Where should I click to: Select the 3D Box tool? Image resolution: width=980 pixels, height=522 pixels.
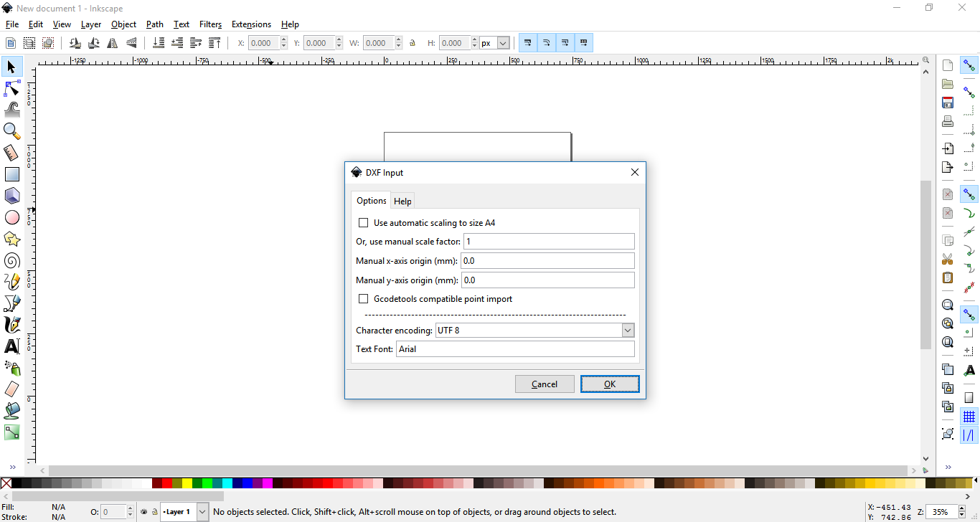11,196
